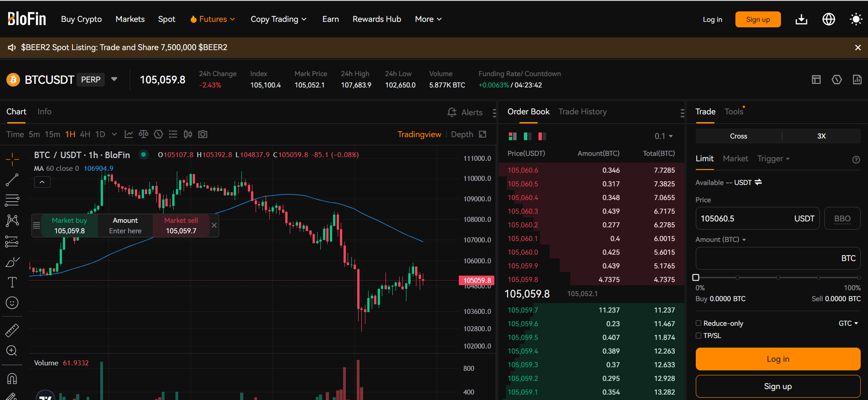The height and width of the screenshot is (400, 868).
Task: Click the balance scale compare icon
Action: (144, 134)
